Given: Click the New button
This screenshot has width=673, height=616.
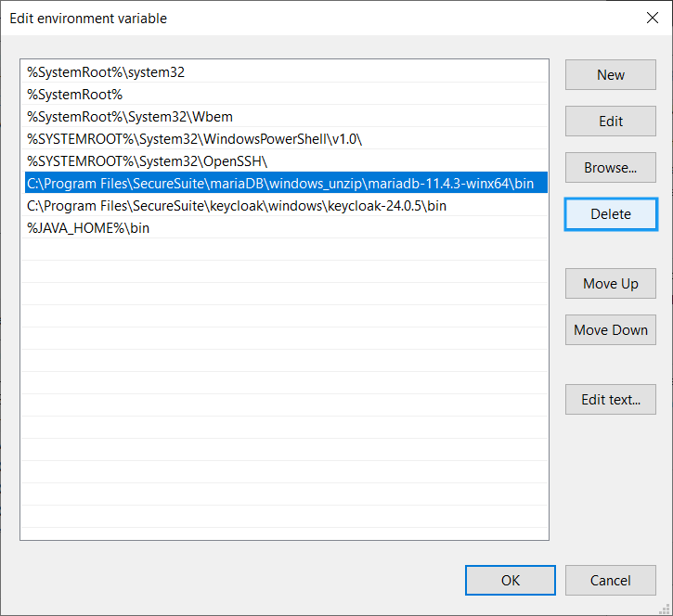Looking at the screenshot, I should point(610,74).
